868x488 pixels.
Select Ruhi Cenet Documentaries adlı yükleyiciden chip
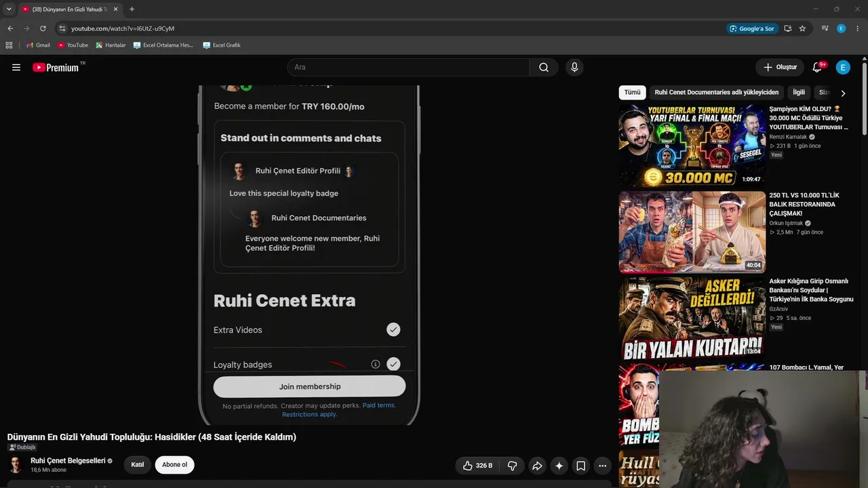(x=716, y=92)
